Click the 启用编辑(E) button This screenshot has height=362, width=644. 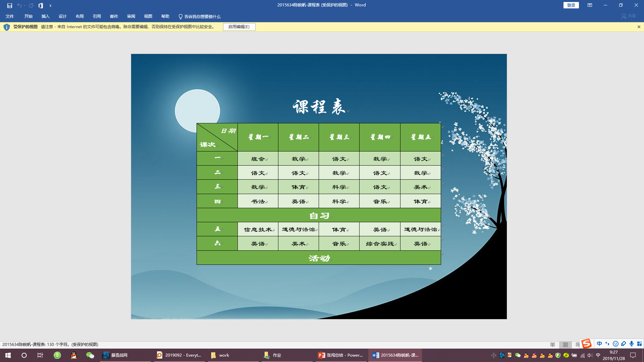(239, 27)
